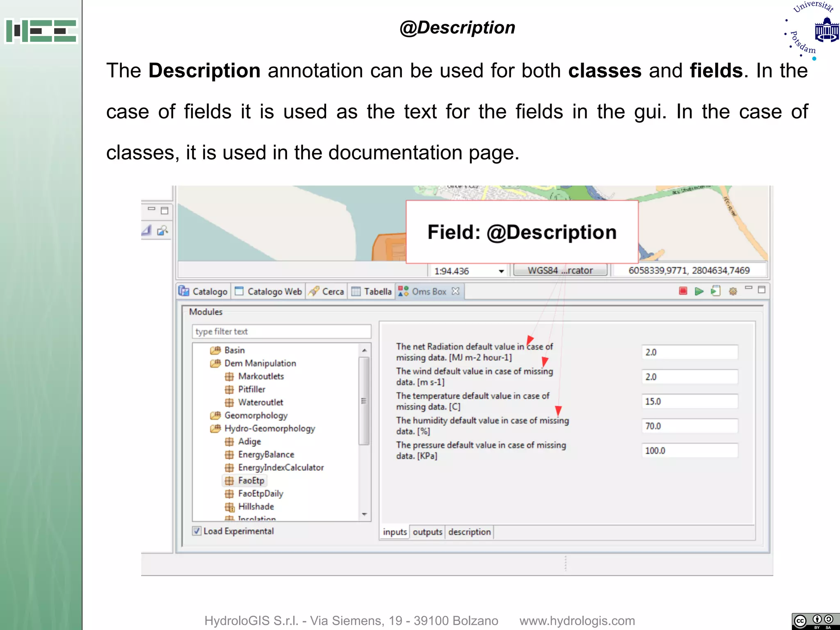
Task: Click the HydroloGIS logo
Action: pos(41,31)
